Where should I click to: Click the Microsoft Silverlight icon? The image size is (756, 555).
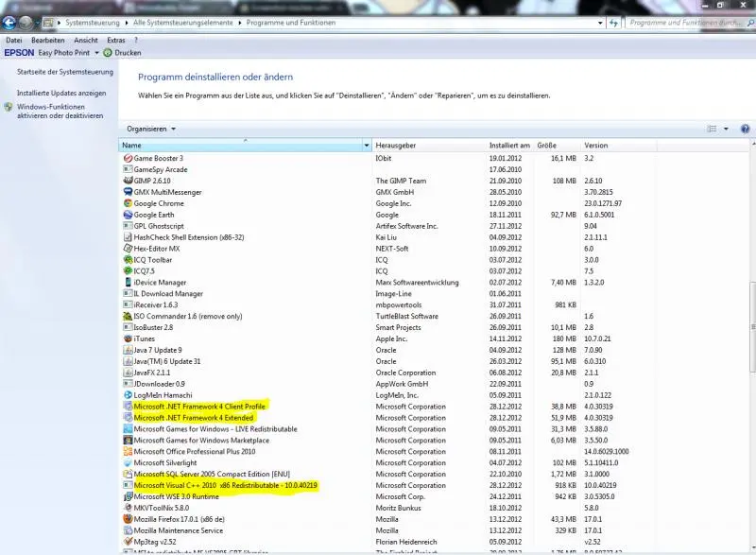[128, 463]
